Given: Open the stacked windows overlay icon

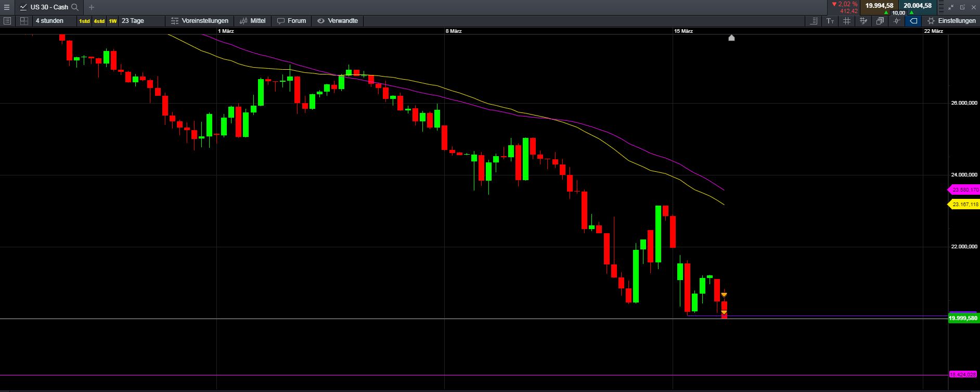Looking at the screenshot, I should (880, 21).
